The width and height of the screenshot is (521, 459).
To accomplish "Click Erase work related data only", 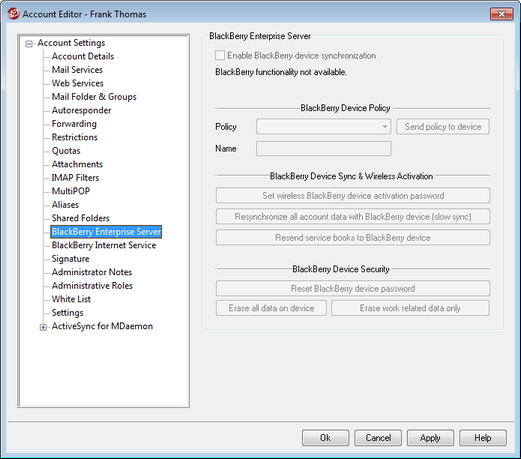I will [x=410, y=308].
